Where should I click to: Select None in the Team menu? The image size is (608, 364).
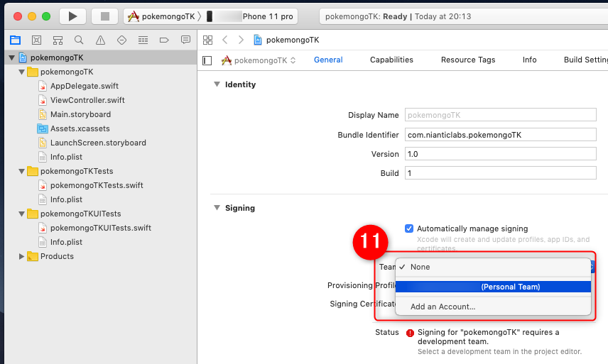tap(493, 267)
